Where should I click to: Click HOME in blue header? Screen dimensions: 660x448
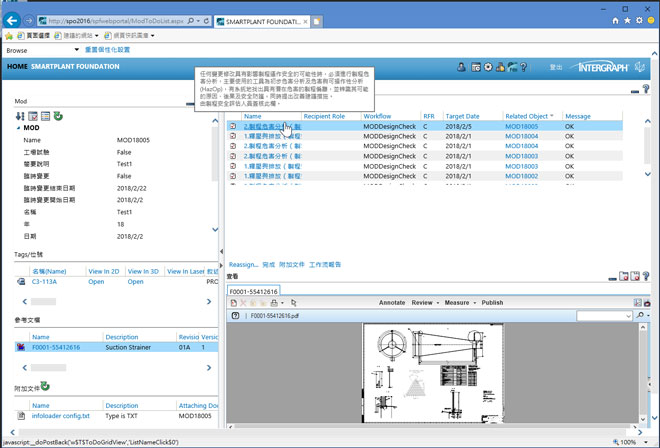click(x=17, y=67)
